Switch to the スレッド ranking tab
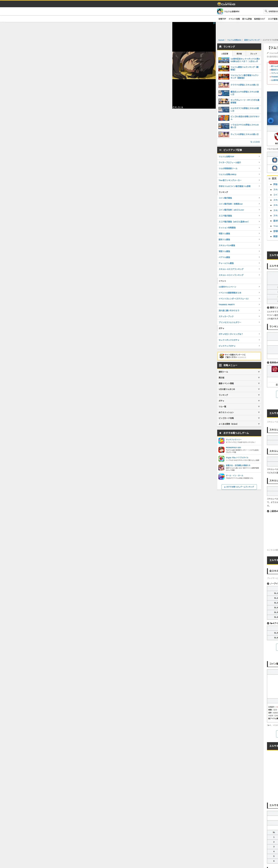This screenshot has height=868, width=278. (x=253, y=54)
